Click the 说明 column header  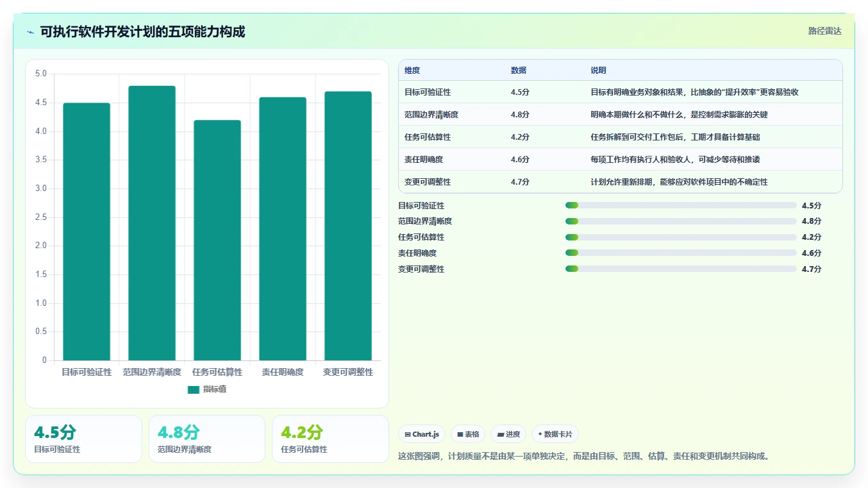[x=598, y=71]
